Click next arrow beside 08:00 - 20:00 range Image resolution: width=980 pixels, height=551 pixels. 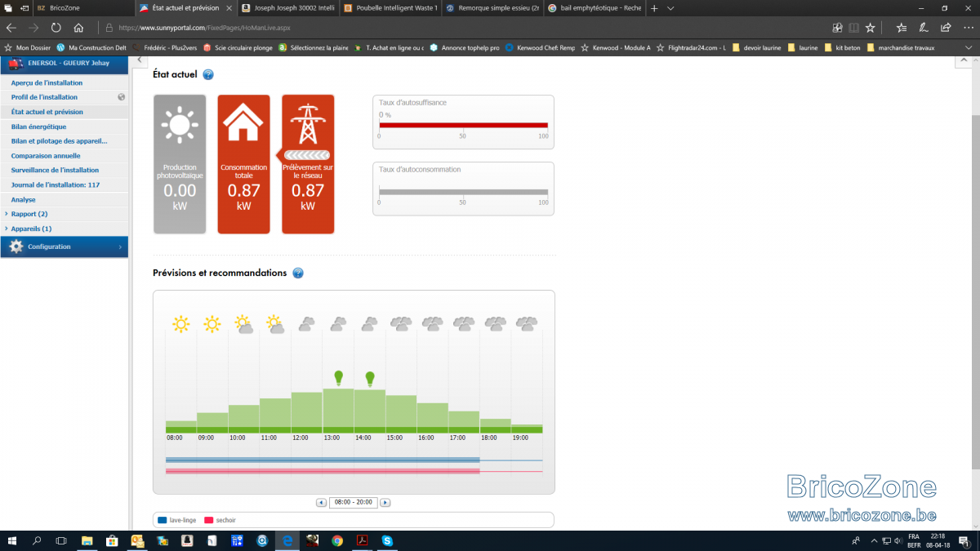(385, 503)
